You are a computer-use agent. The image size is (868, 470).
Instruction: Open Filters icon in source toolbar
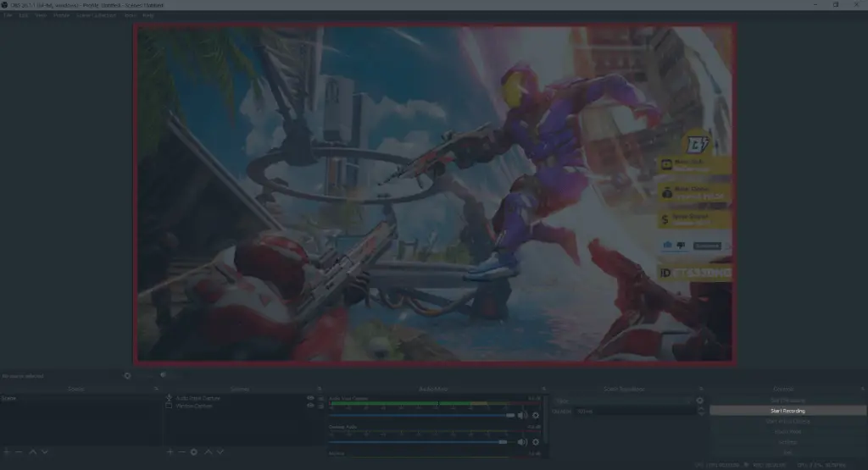point(164,375)
